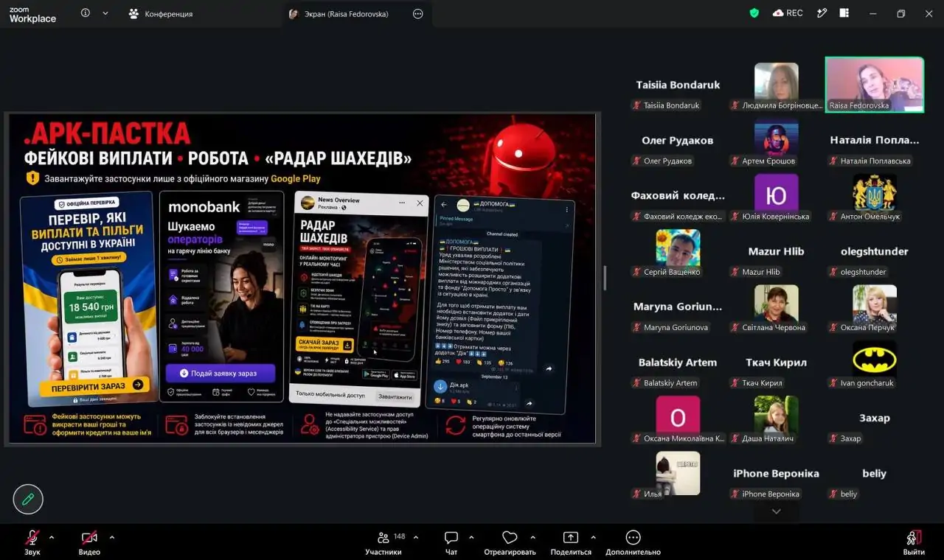Select Raisa Fedorovska video tile
944x560 pixels.
pos(875,85)
